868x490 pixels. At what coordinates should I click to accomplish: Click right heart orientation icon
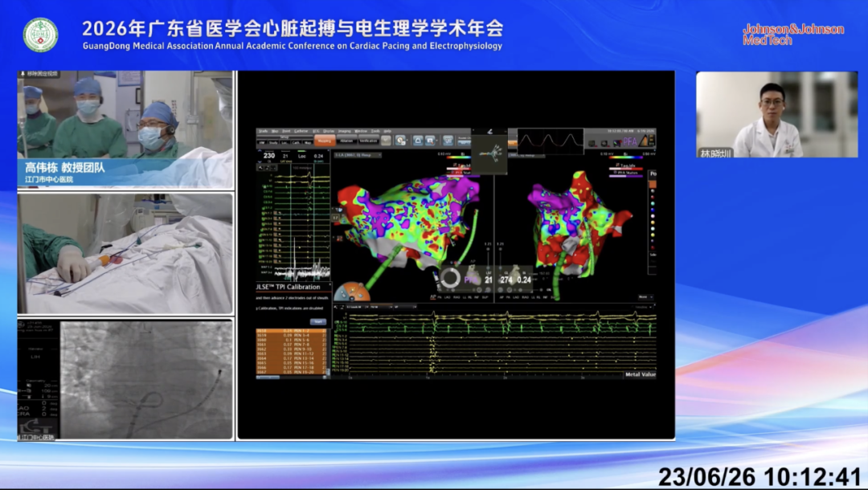point(516,275)
